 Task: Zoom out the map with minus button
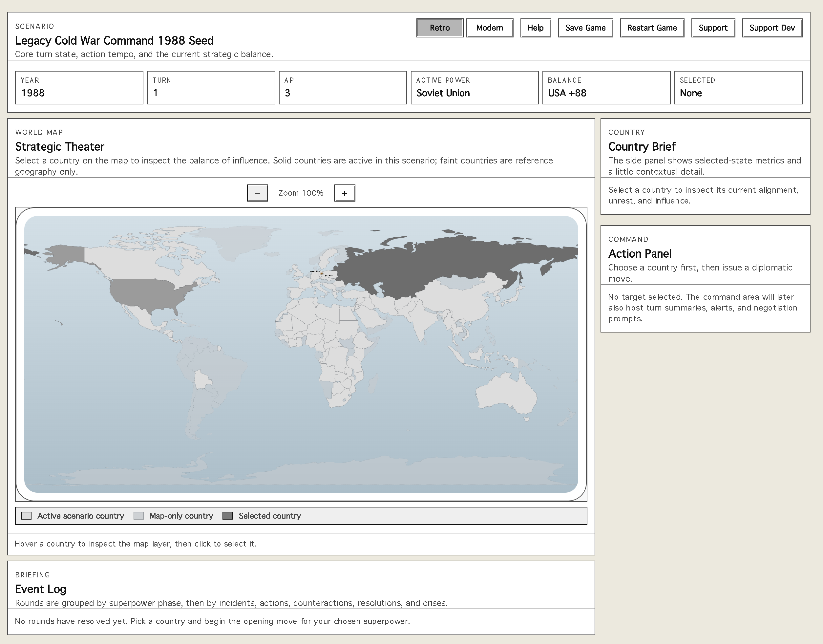pyautogui.click(x=258, y=193)
